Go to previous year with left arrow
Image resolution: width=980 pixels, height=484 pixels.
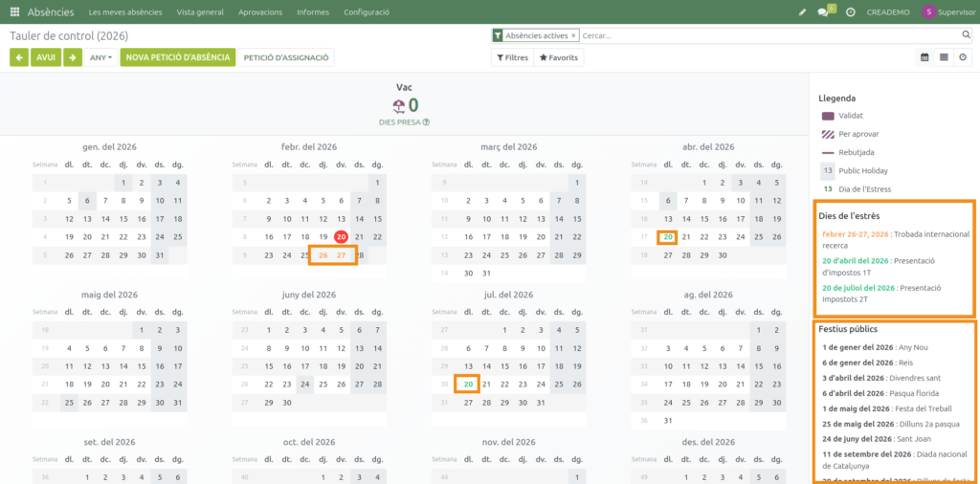click(x=19, y=57)
